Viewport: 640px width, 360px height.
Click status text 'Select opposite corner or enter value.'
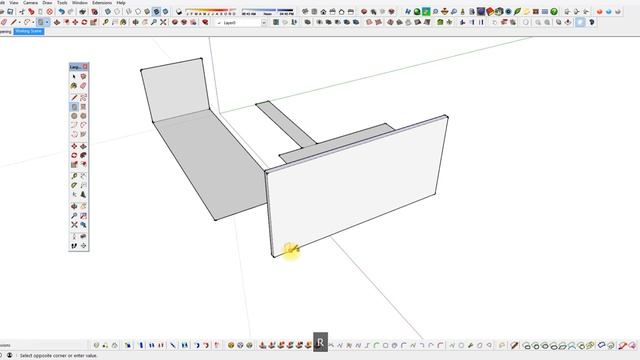pyautogui.click(x=58, y=356)
